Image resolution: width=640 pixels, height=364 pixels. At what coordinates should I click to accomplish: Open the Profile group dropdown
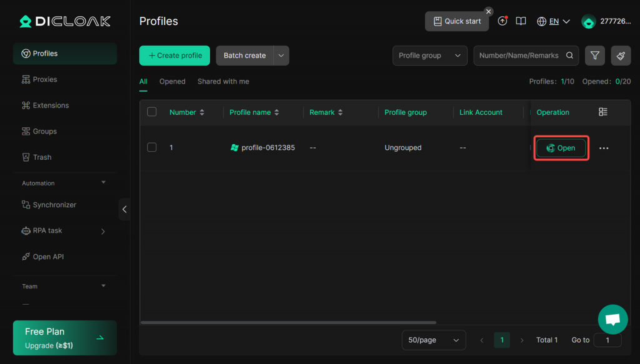coord(429,56)
